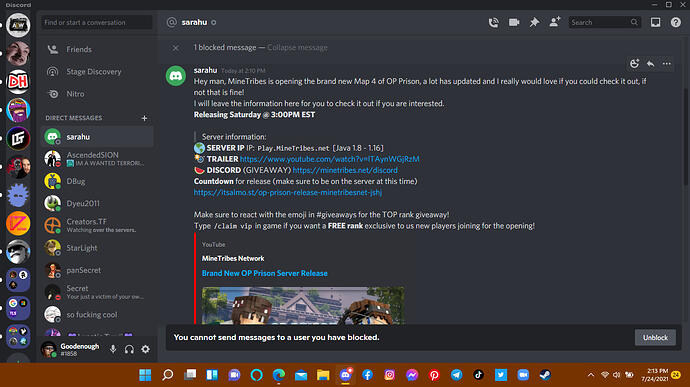Click the Find or start a conversation field
The width and height of the screenshot is (690, 387).
(97, 22)
